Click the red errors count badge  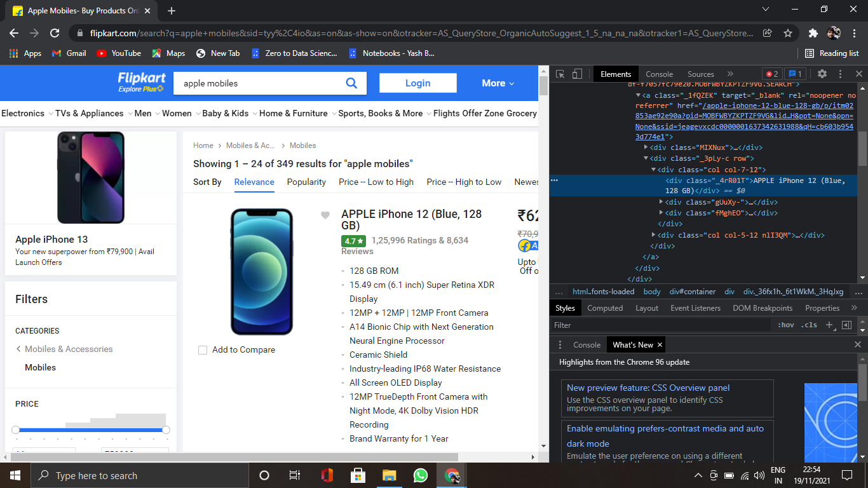[771, 74]
